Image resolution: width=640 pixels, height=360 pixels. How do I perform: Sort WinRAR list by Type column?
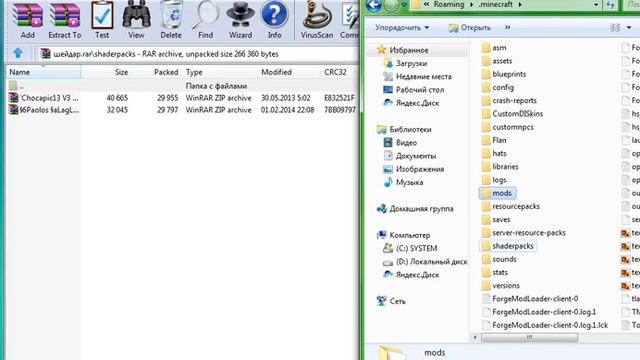220,72
